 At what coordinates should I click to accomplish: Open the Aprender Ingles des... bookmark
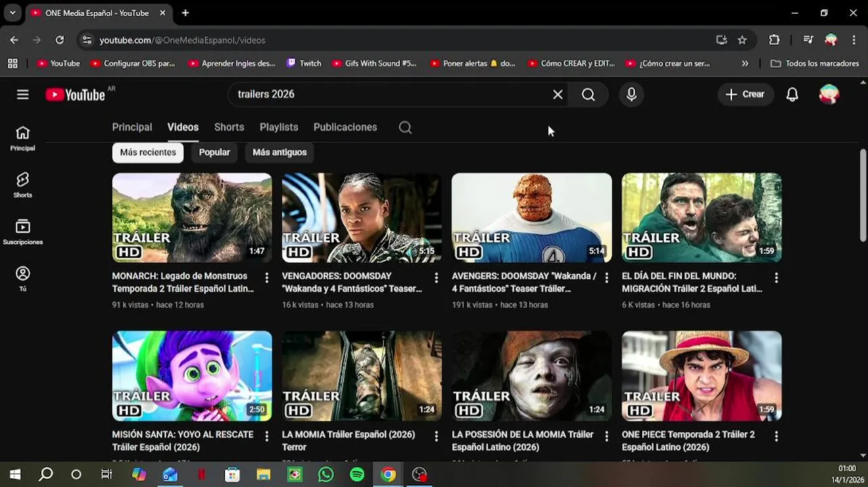(232, 63)
